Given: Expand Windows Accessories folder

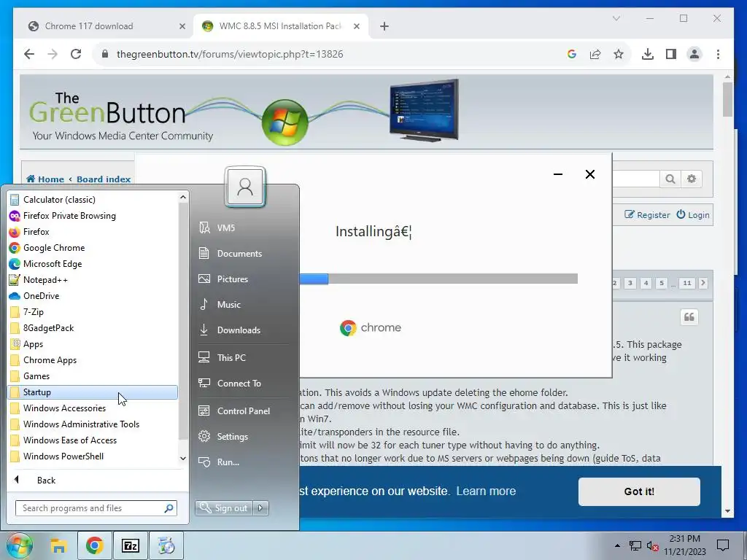Looking at the screenshot, I should click(93, 408).
